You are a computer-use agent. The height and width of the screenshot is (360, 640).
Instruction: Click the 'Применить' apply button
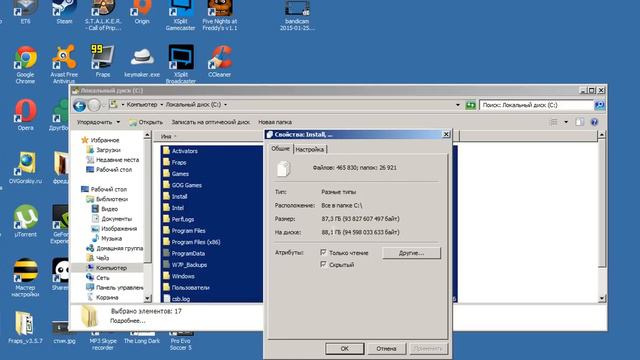[428, 348]
